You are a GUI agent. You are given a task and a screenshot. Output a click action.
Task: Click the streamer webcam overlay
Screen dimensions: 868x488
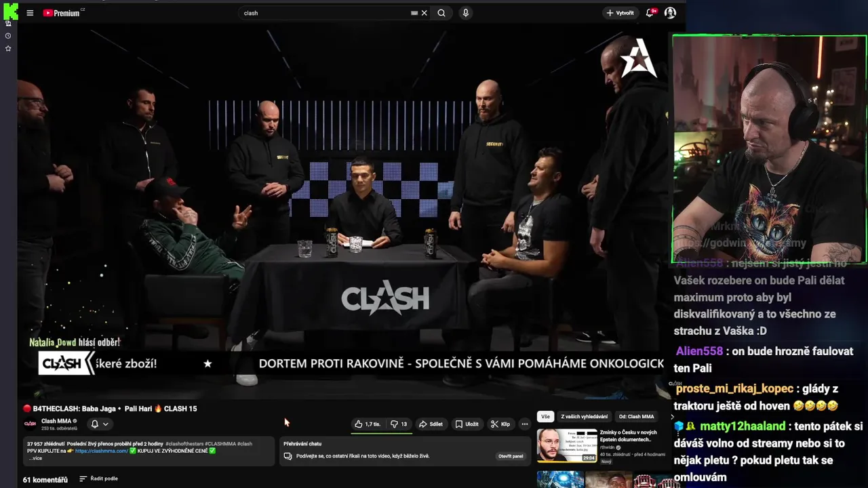click(769, 149)
